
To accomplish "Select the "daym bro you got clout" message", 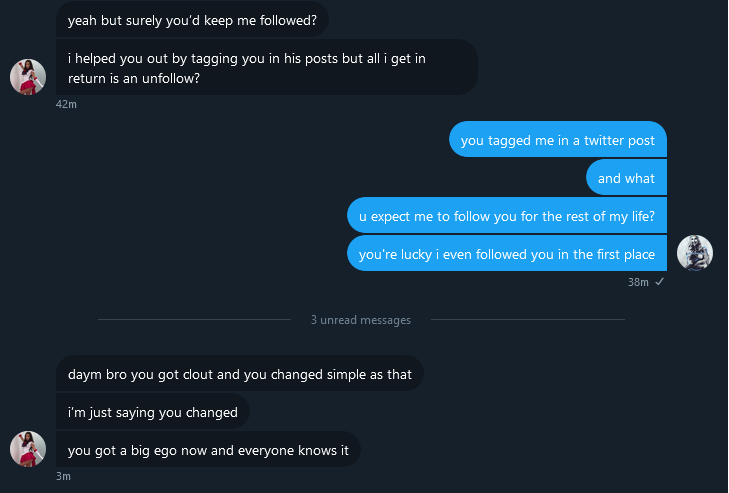I will [x=240, y=374].
